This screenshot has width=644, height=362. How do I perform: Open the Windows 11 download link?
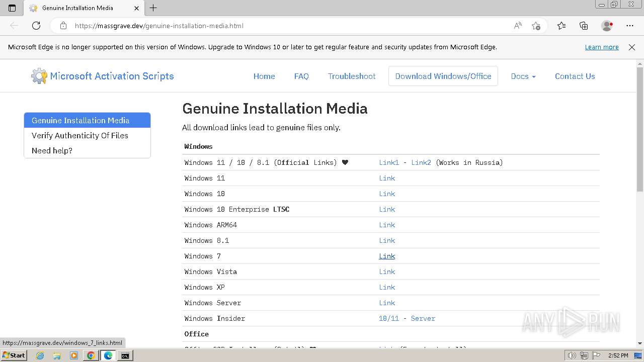pyautogui.click(x=387, y=178)
